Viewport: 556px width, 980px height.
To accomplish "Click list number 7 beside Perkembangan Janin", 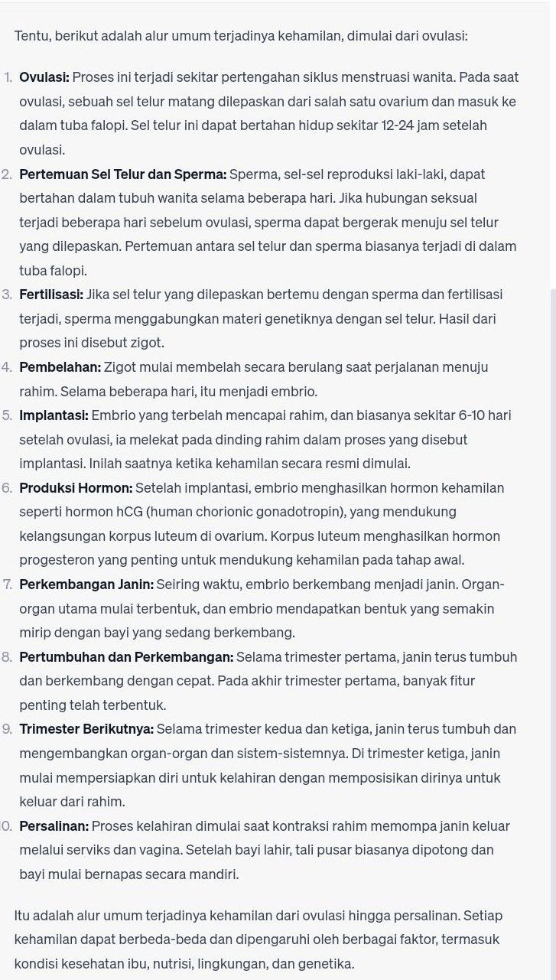I will pyautogui.click(x=7, y=585).
